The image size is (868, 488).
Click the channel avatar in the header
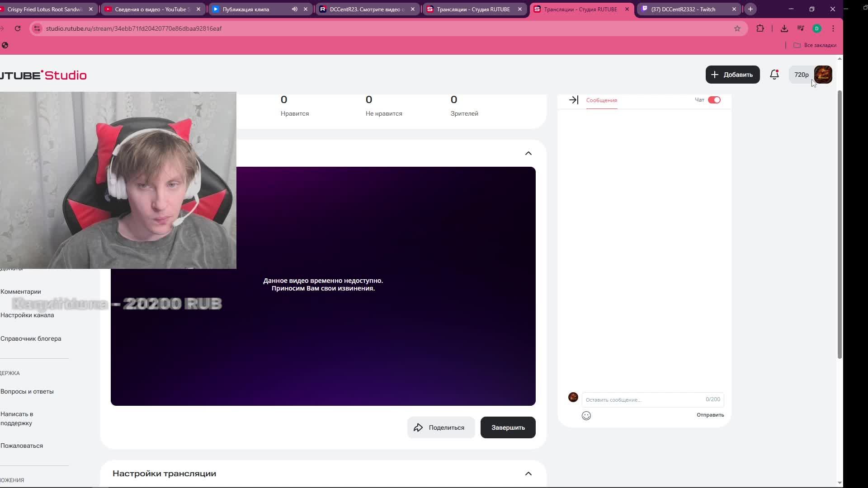coord(823,75)
